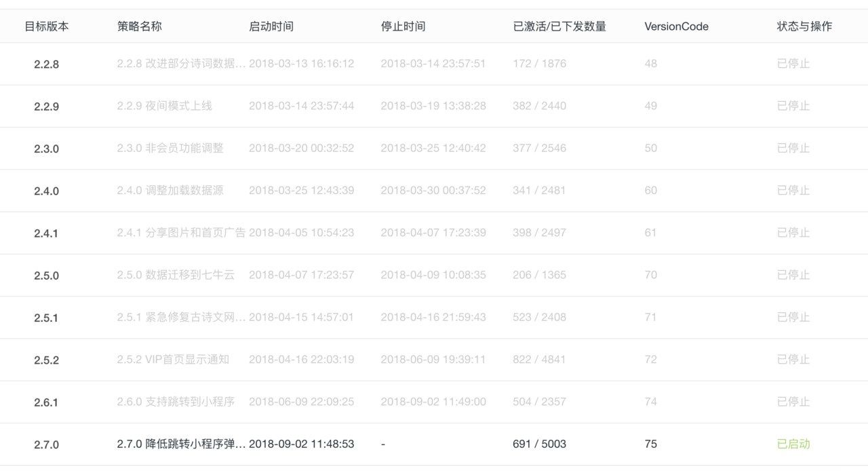
Task: Select target version 2.5.1
Action: [47, 318]
